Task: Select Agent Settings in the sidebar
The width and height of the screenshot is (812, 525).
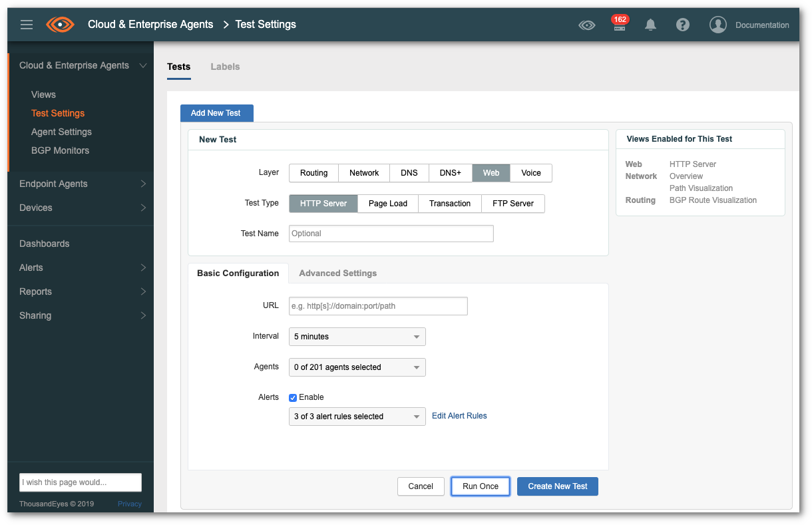Action: 61,132
